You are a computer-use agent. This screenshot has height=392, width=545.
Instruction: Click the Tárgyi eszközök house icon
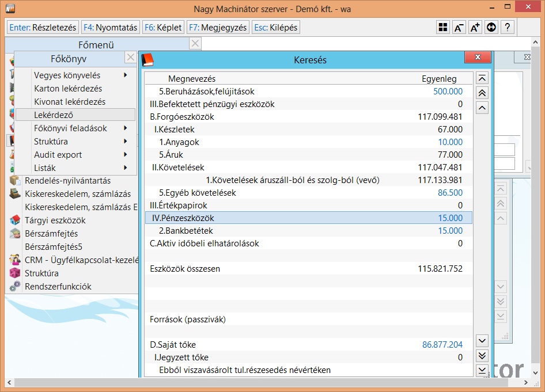[16, 220]
